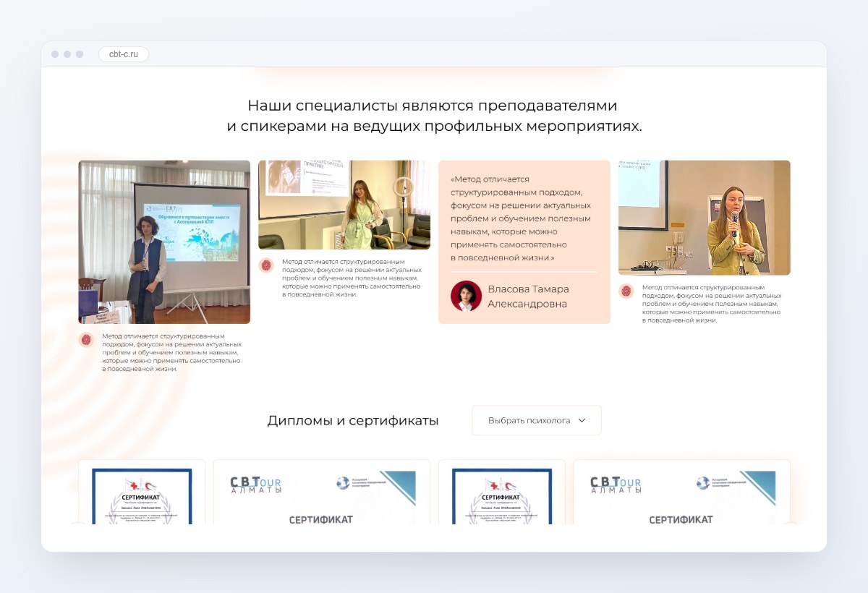Click the cbt-c.ru address field
868x593 pixels.
tap(124, 54)
